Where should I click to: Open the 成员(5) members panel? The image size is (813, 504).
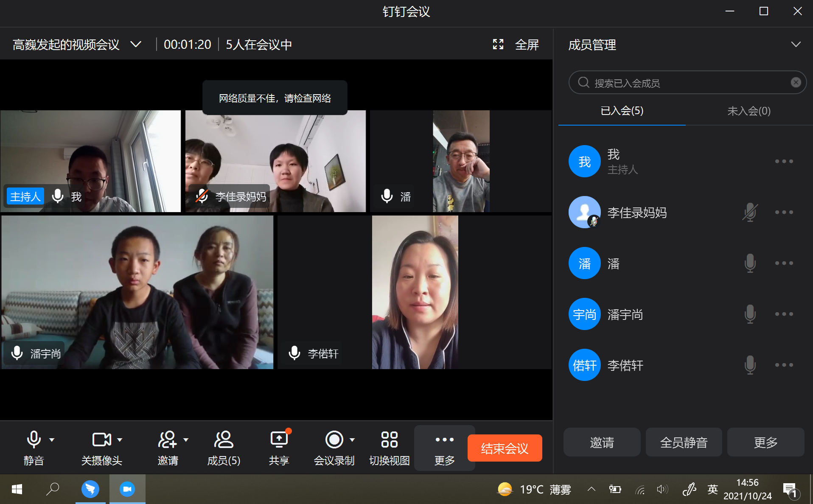[224, 448]
